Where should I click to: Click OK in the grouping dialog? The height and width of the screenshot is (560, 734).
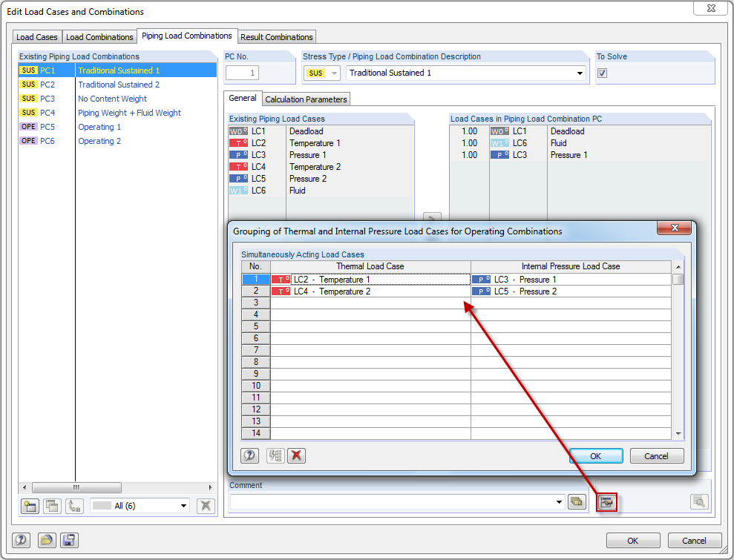(x=595, y=456)
